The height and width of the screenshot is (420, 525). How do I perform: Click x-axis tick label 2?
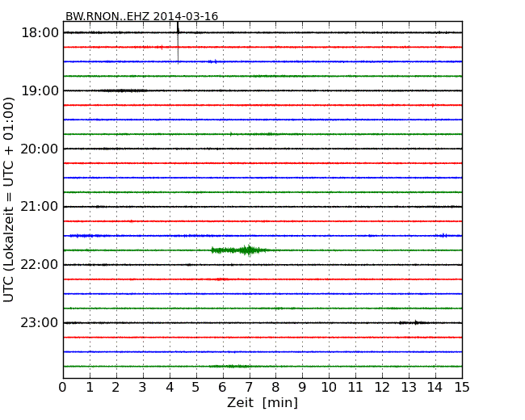(x=115, y=388)
